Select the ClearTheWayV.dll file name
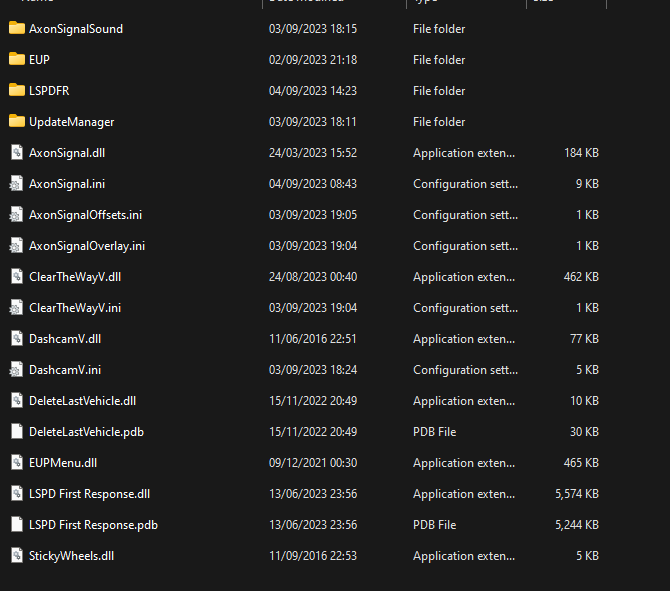Image resolution: width=670 pixels, height=591 pixels. pyautogui.click(x=75, y=277)
